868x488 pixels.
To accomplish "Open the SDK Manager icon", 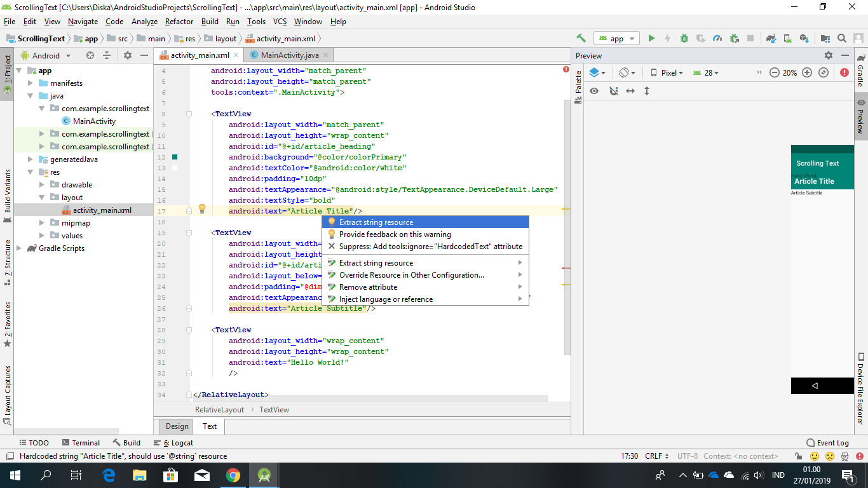I will (803, 38).
